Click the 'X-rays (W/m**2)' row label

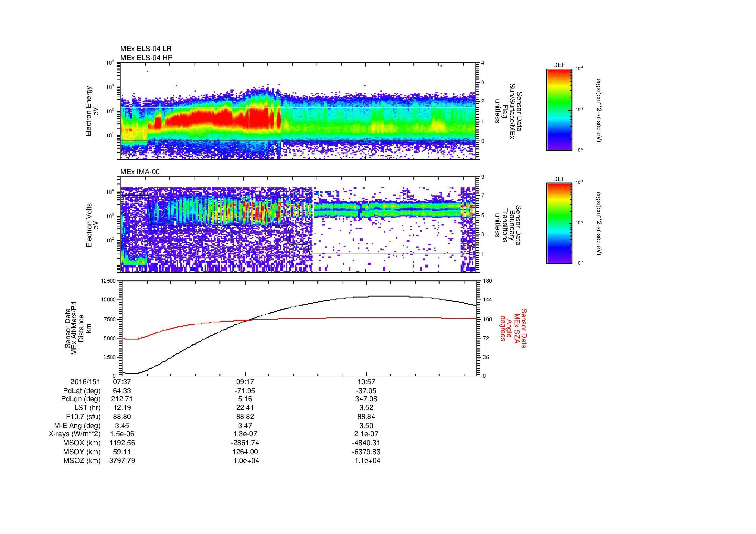point(74,434)
